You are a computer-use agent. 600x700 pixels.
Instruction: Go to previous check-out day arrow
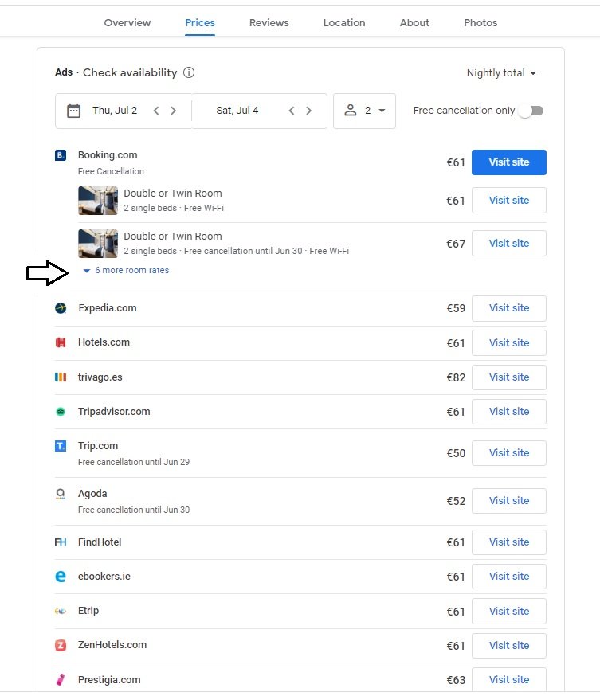[x=292, y=111]
